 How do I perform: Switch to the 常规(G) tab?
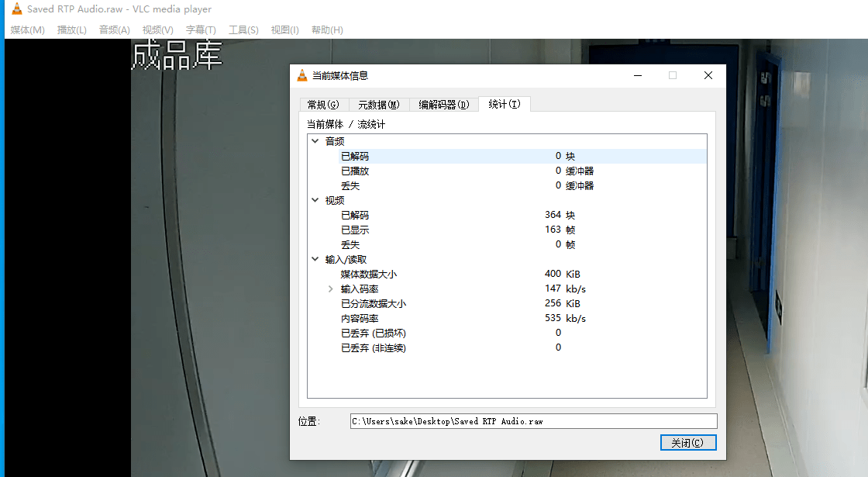[x=324, y=105]
